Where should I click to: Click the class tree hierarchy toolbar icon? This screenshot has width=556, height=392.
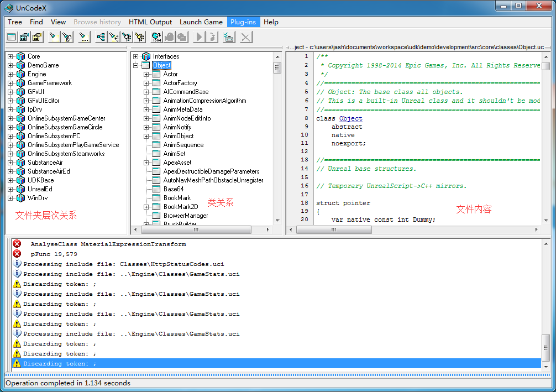coord(101,37)
